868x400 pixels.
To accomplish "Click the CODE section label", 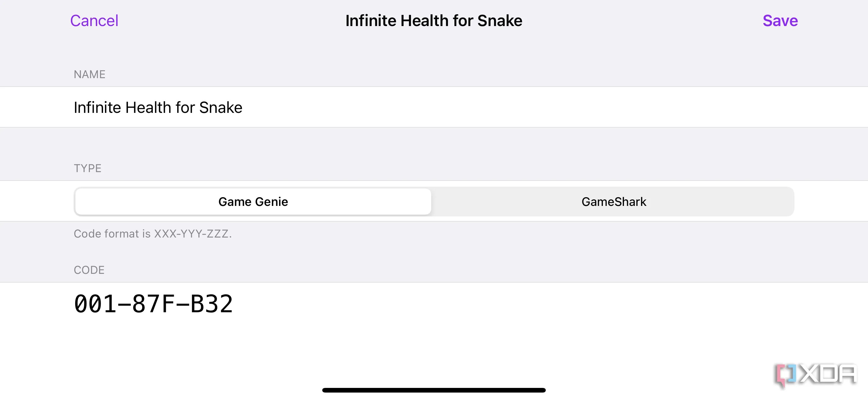I will tap(88, 269).
